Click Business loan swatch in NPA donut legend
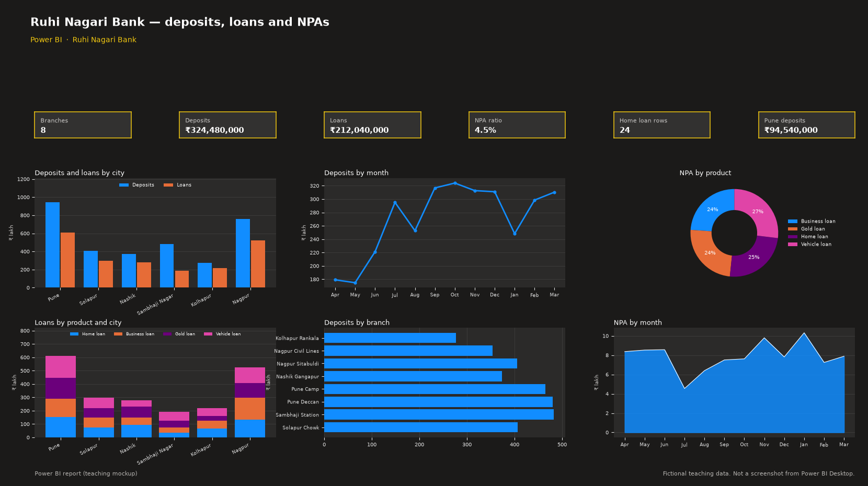This screenshot has height=486, width=868. (x=793, y=222)
